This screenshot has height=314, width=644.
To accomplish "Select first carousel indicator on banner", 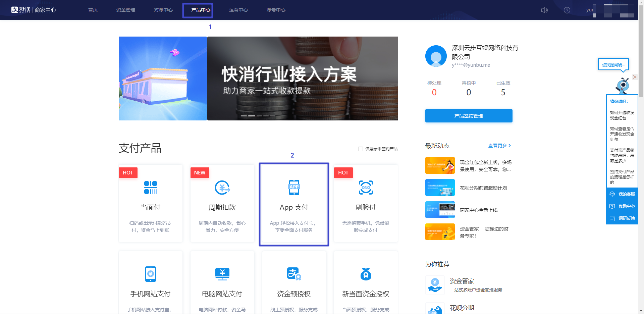I will click(244, 116).
